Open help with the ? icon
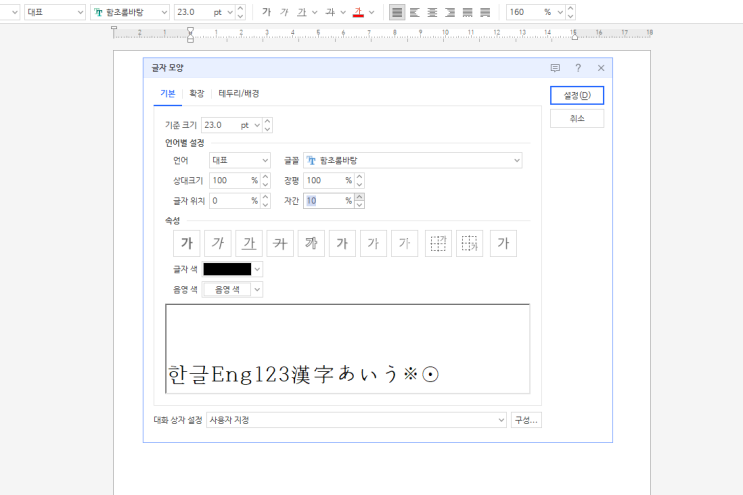Image resolution: width=743 pixels, height=495 pixels. [x=578, y=68]
